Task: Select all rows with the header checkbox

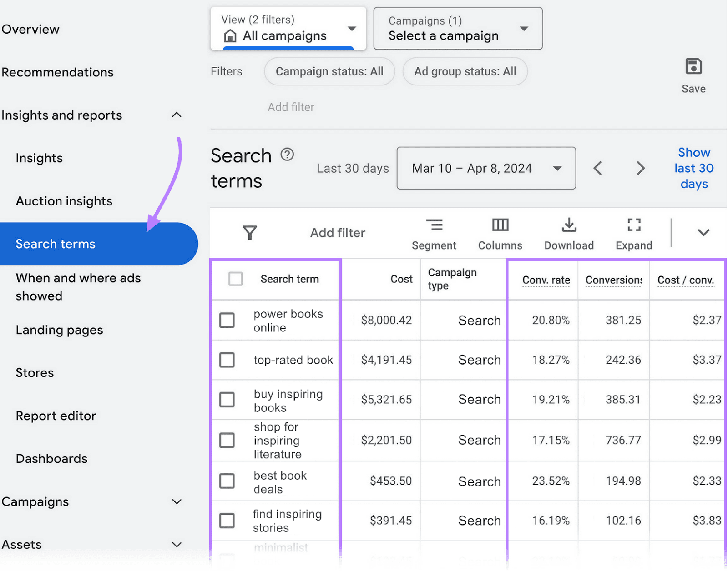Action: coord(235,279)
